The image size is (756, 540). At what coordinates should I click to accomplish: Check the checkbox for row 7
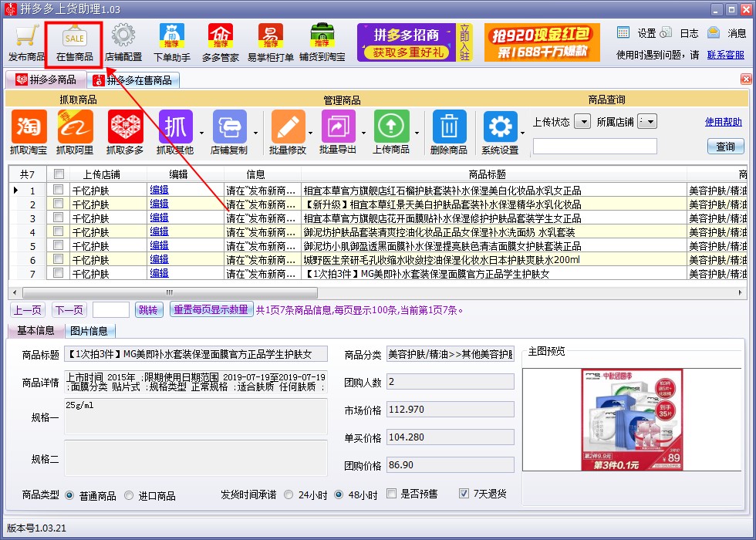[59, 273]
